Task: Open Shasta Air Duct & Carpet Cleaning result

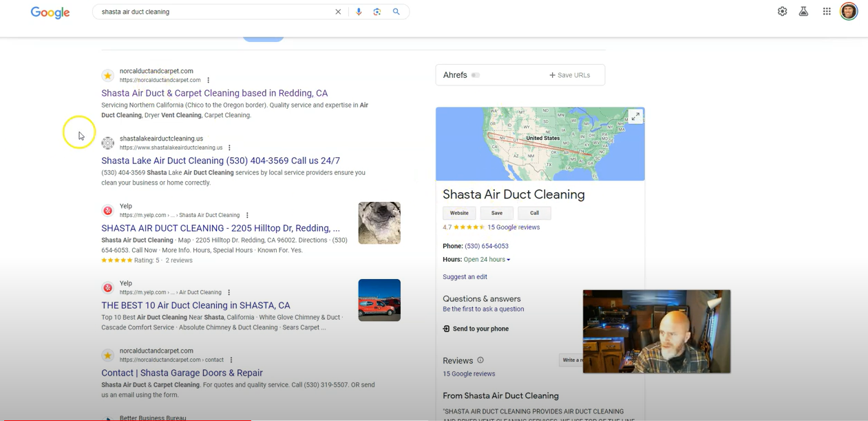Action: point(215,93)
